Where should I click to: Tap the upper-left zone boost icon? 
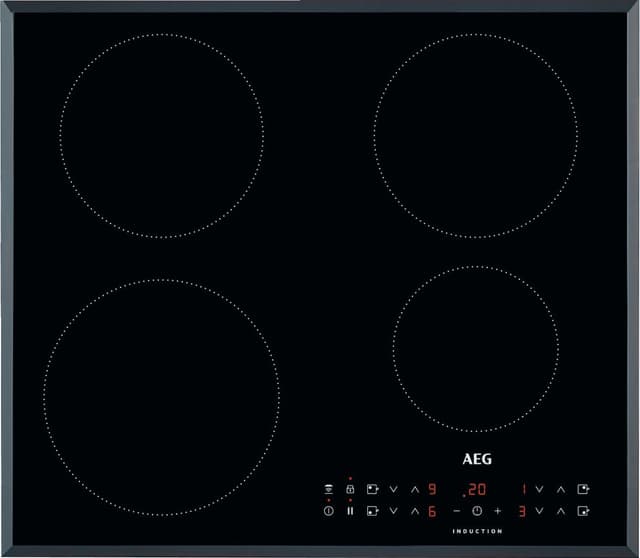click(372, 489)
